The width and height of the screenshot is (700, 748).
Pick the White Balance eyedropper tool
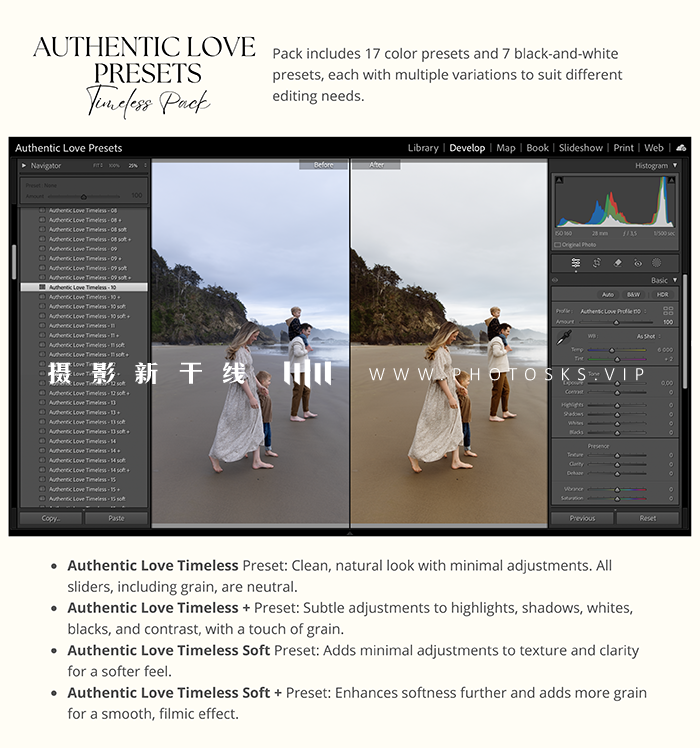(564, 337)
